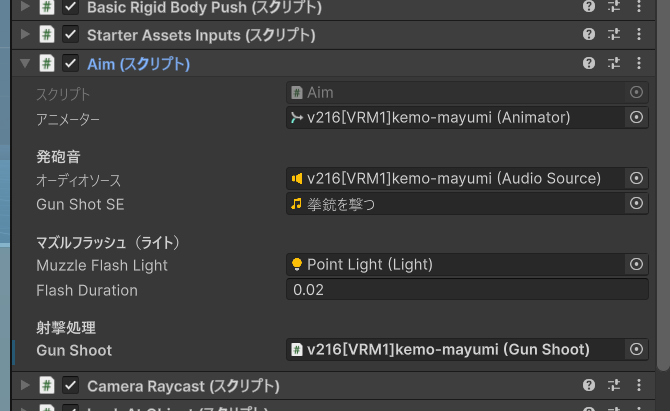
Task: Expand the Starter Assets Inputs component
Action: pyautogui.click(x=24, y=35)
